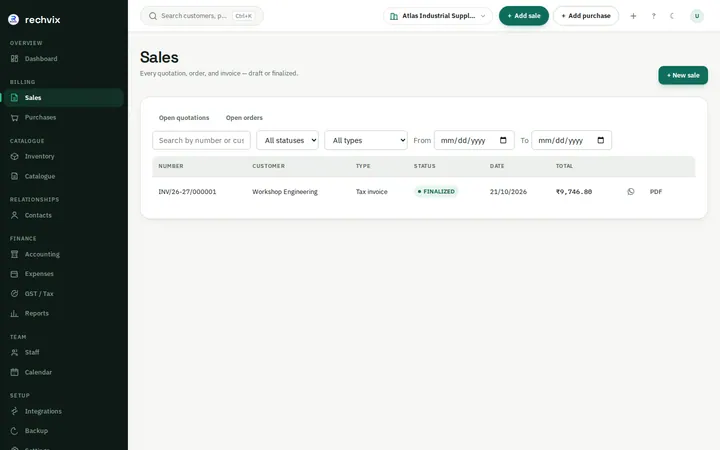
Task: Open the From date calendar picker icon
Action: pos(503,141)
